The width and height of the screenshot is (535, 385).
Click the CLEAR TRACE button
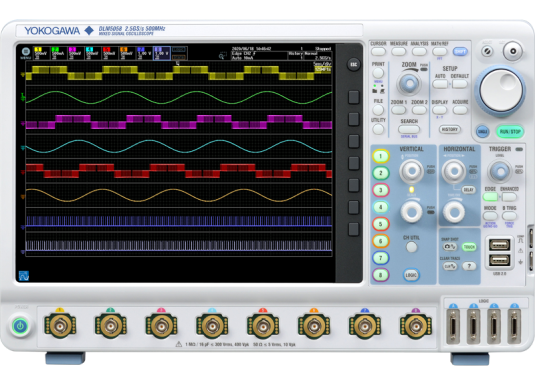point(450,267)
